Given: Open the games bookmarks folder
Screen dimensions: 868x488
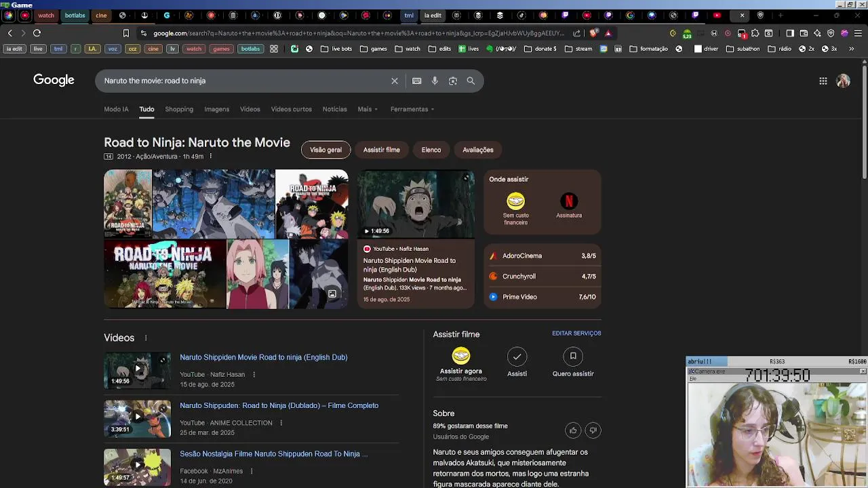Looking at the screenshot, I should tap(374, 49).
